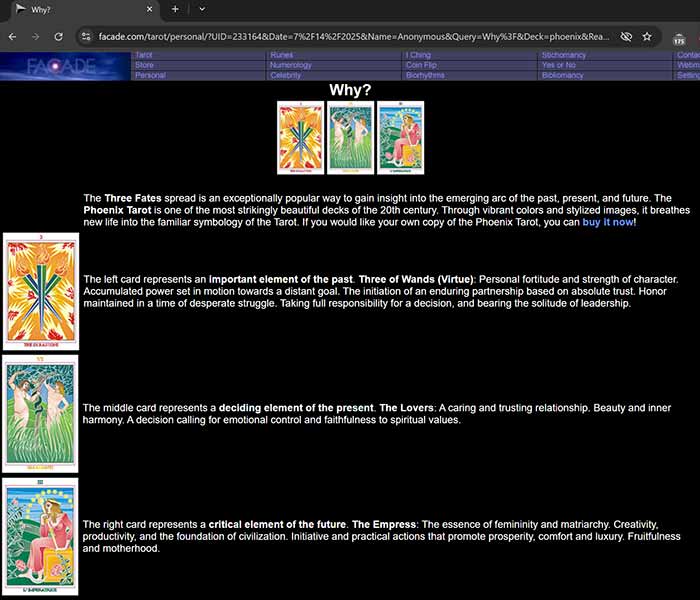The image size is (700, 600).
Task: Click bold text 'critical element of the future'
Action: coord(277,525)
